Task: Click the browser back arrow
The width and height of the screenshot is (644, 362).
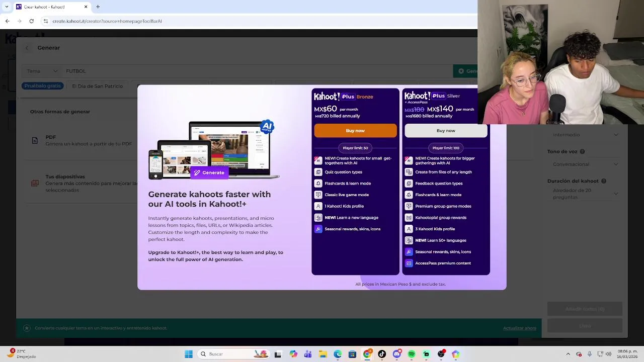Action: coord(7,21)
